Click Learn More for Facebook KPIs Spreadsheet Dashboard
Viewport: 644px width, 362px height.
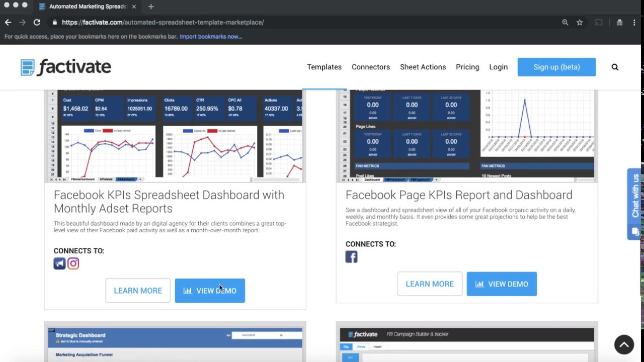(x=138, y=291)
